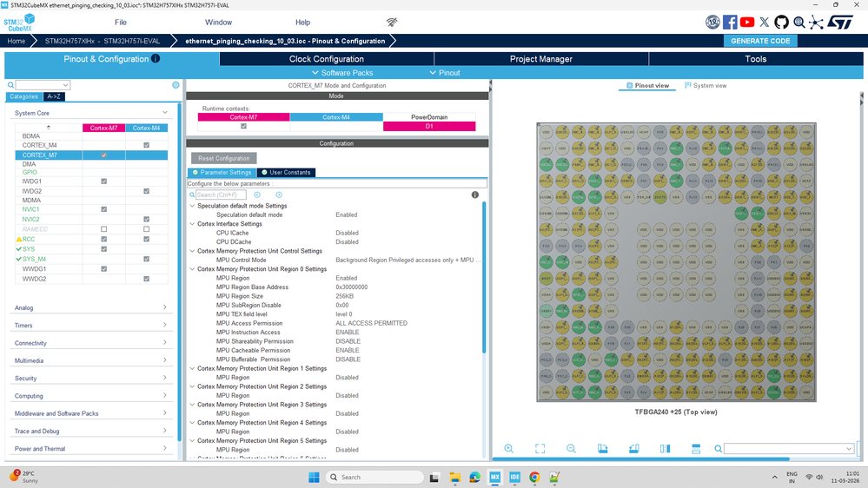Go to next parameter search result
Screen dimensions: 868x488
(x=279, y=195)
